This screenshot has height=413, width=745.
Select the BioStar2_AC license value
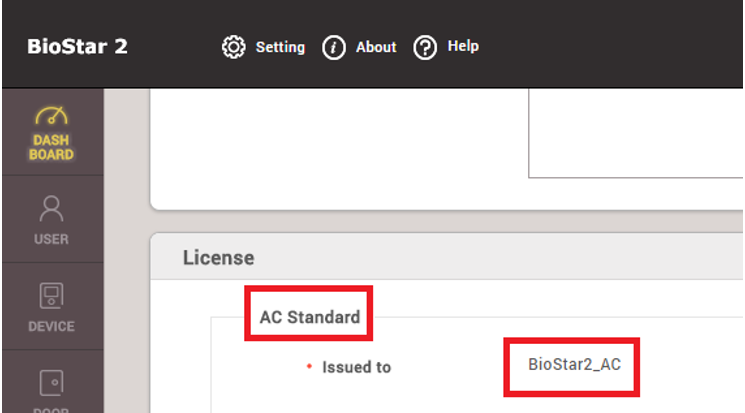pyautogui.click(x=574, y=364)
